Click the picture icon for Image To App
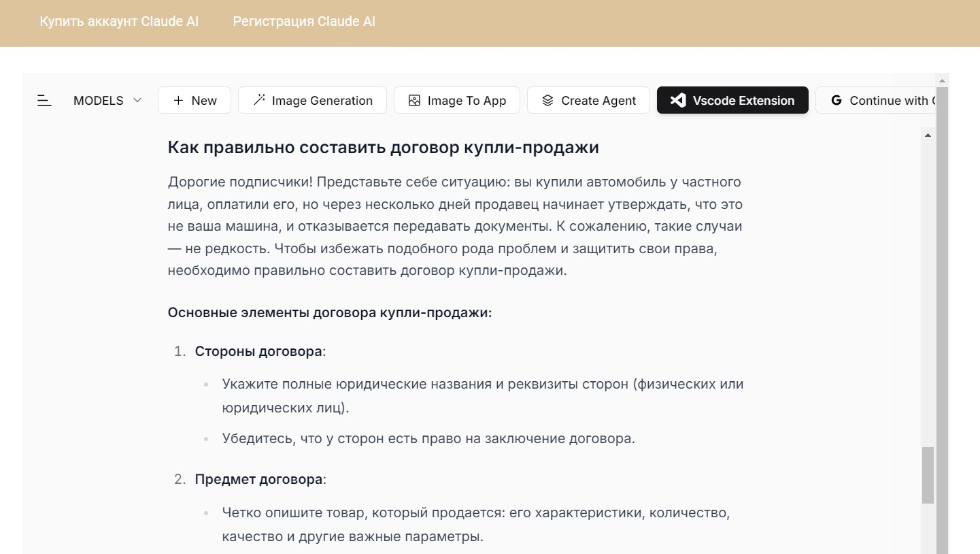The height and width of the screenshot is (554, 980). coord(414,101)
